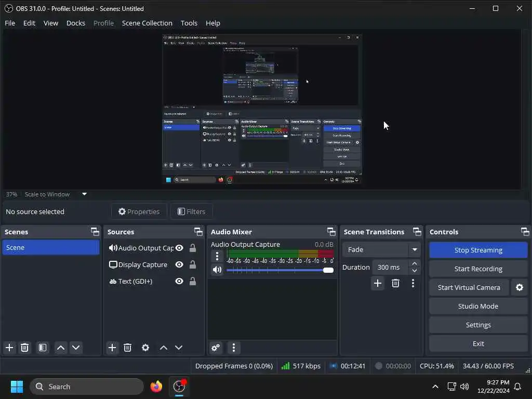Add a new scene with plus icon

pos(9,348)
